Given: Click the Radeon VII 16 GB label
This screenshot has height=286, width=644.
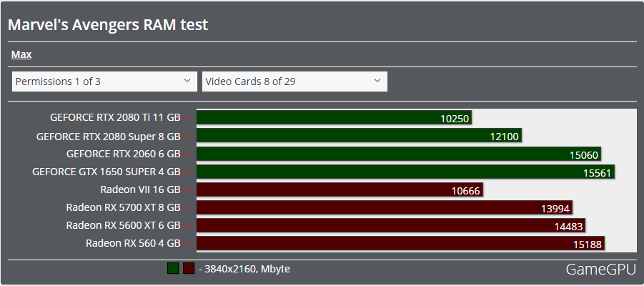Looking at the screenshot, I should pos(140,190).
